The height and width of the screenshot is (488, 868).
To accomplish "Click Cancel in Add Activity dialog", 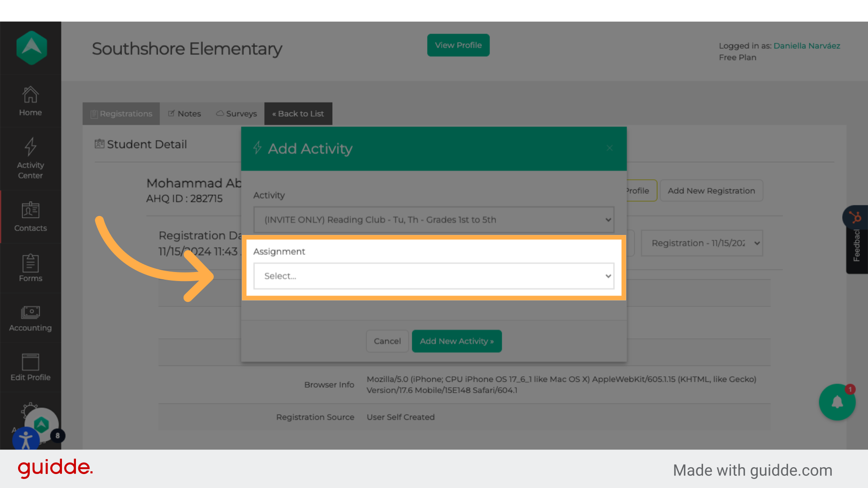I will 387,341.
